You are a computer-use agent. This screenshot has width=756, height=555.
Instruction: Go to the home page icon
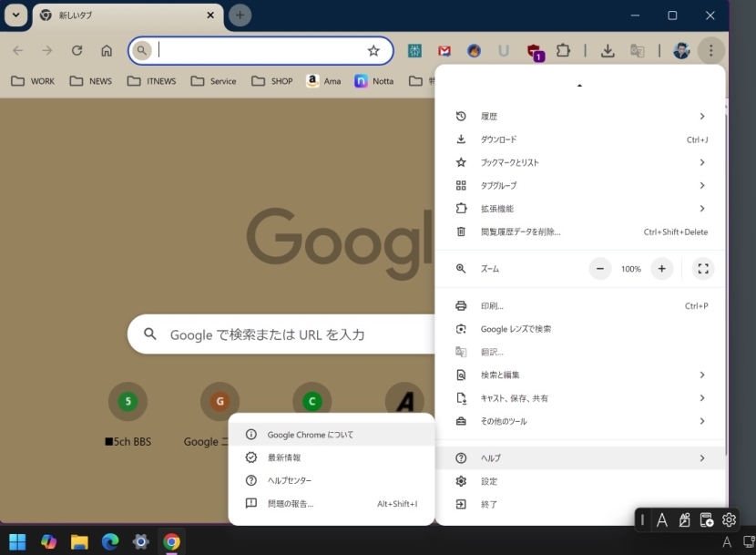point(107,51)
